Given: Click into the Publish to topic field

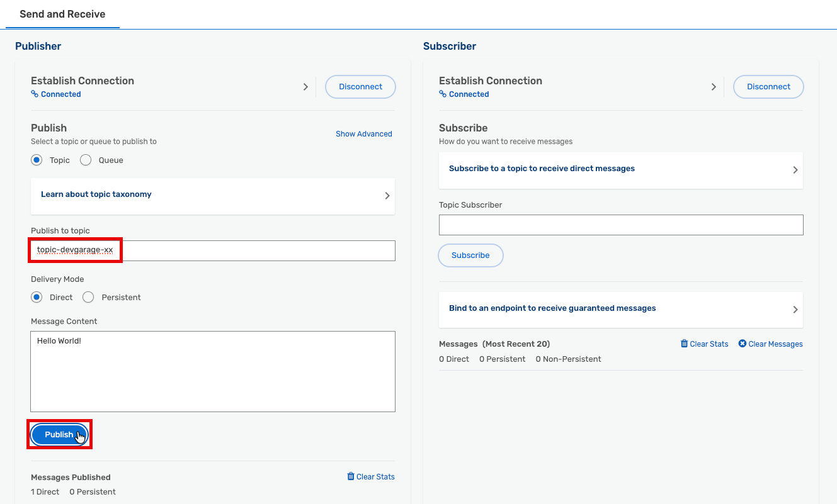Looking at the screenshot, I should (x=213, y=250).
